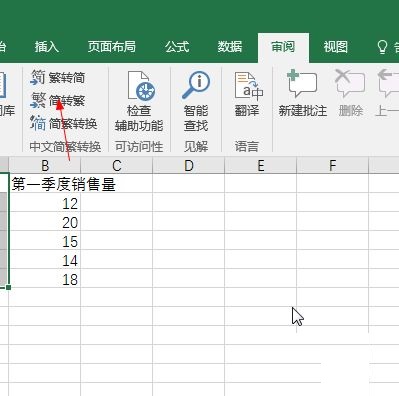Select column E header
Viewport: 399px width, 396px height.
261,165
